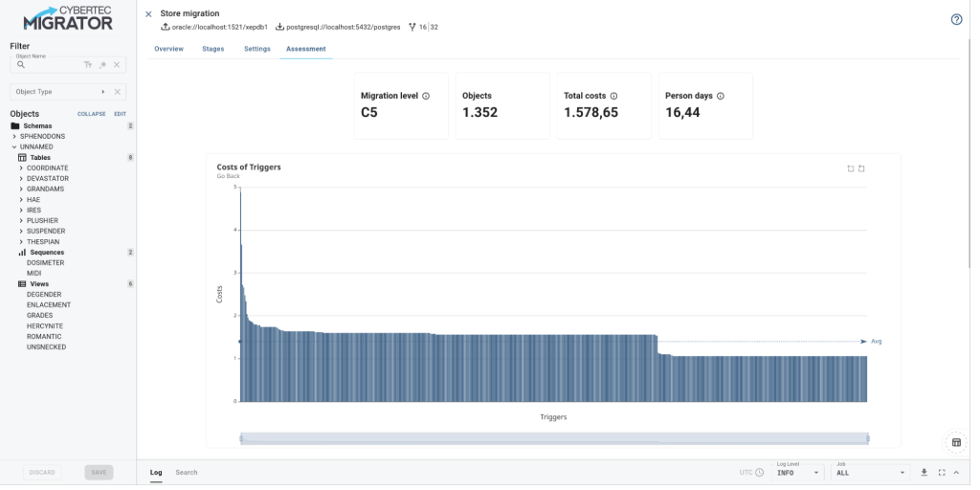Click the floating table view icon
Viewport: 980px width, 490px height.
pyautogui.click(x=955, y=442)
